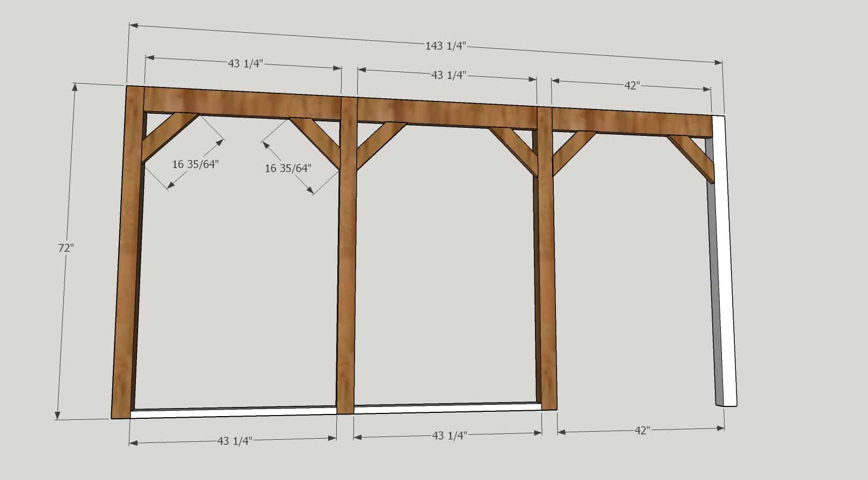868x480 pixels.
Task: Select the 72" height dimension label
Action: click(66, 248)
